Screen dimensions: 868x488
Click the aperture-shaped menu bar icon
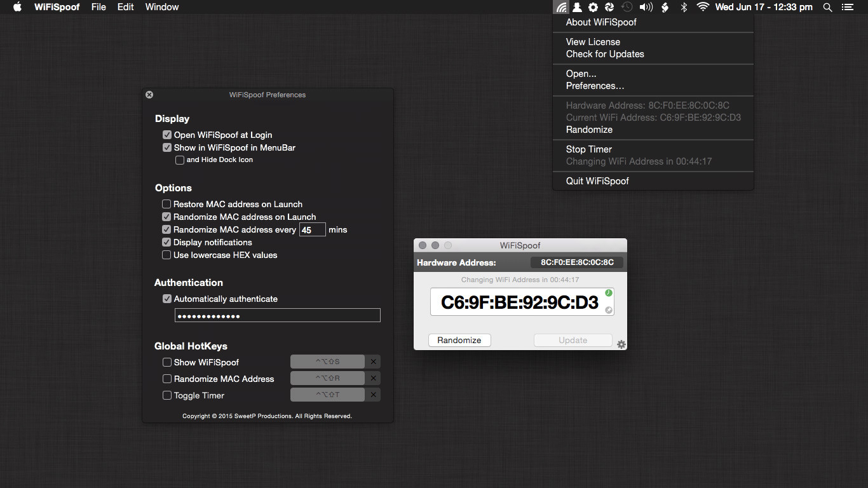coord(609,7)
